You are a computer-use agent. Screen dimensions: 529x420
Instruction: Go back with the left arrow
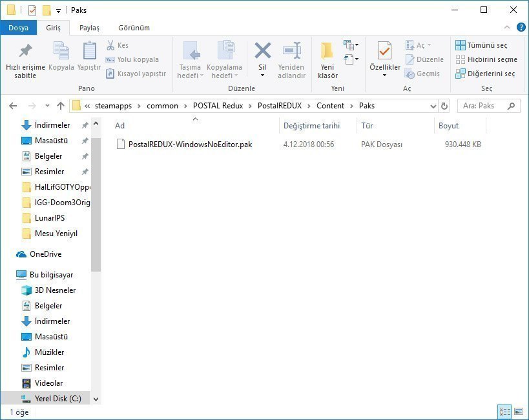coord(13,106)
